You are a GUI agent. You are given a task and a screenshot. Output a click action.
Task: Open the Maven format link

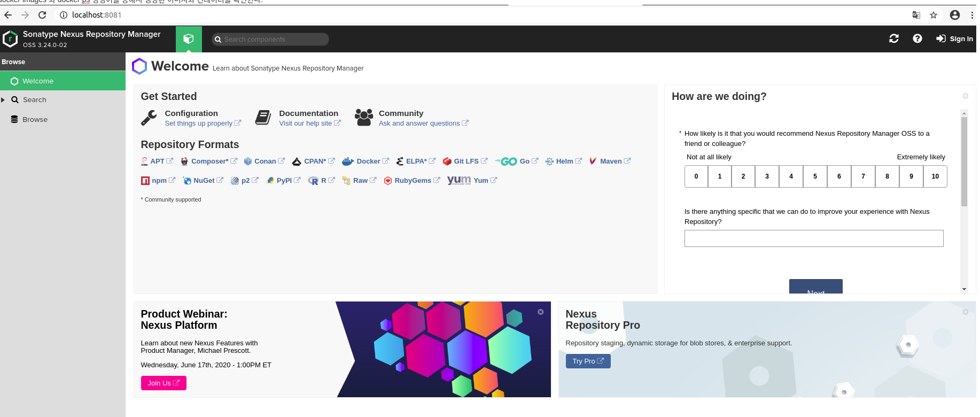click(x=610, y=161)
